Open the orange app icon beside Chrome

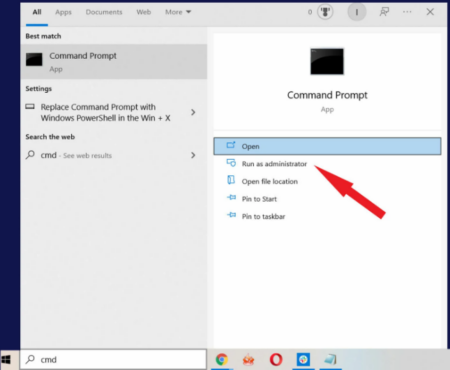coord(249,360)
